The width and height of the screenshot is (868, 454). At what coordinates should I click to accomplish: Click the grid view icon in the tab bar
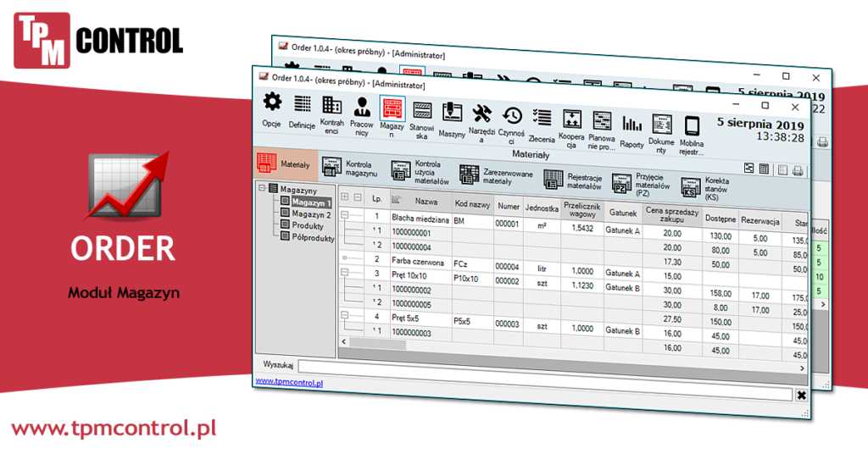point(764,169)
